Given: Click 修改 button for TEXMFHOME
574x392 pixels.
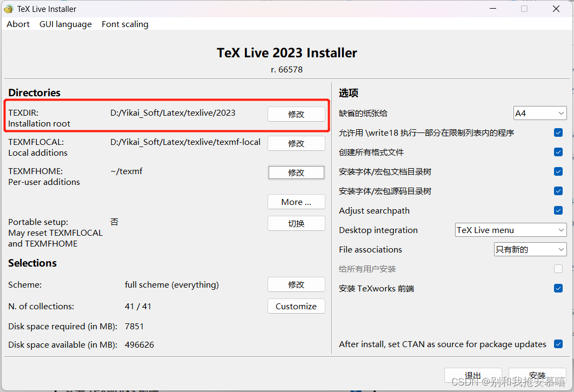Looking at the screenshot, I should tap(296, 172).
